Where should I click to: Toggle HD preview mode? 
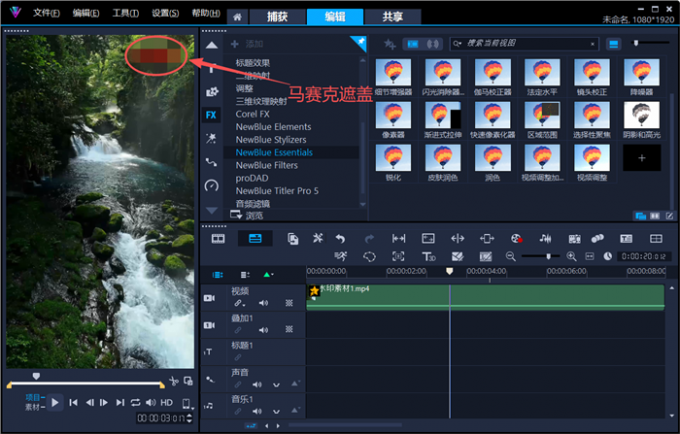click(x=167, y=403)
